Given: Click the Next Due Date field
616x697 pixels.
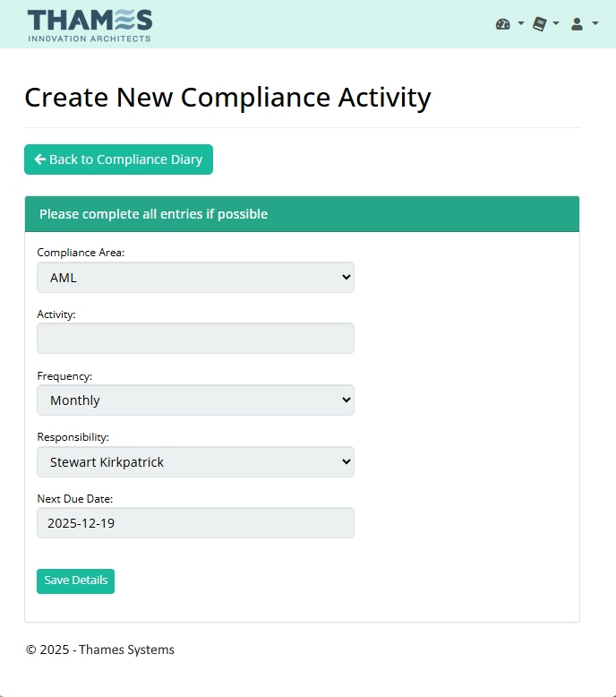Looking at the screenshot, I should point(195,523).
